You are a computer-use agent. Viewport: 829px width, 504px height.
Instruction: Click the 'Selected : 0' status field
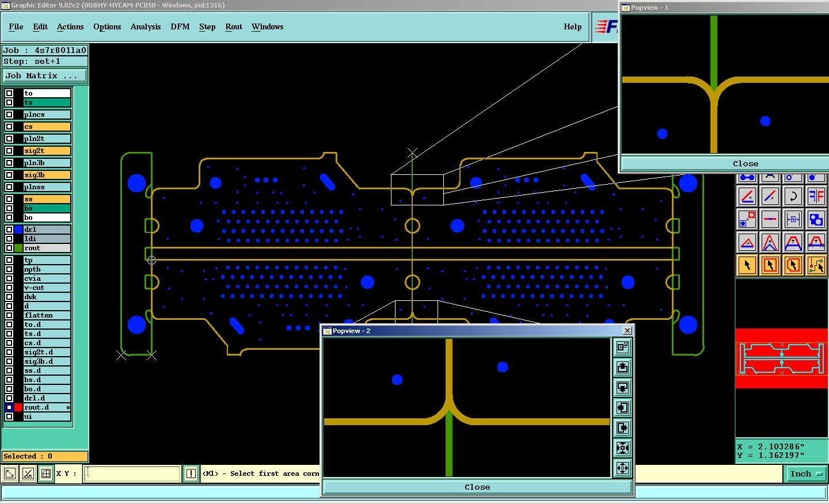pos(45,456)
